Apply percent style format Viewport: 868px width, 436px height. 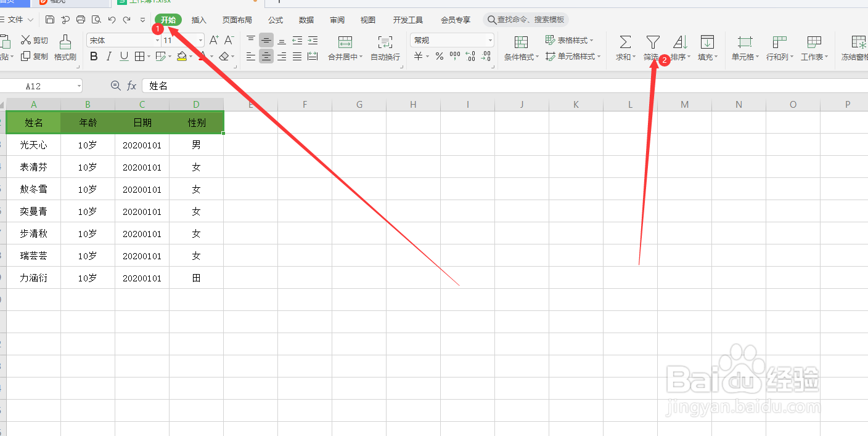coord(439,56)
